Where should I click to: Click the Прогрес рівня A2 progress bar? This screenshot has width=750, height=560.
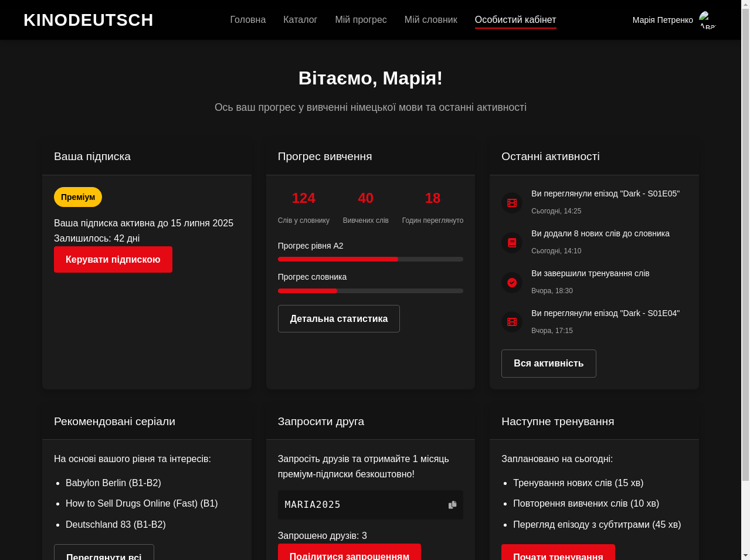pyautogui.click(x=370, y=259)
